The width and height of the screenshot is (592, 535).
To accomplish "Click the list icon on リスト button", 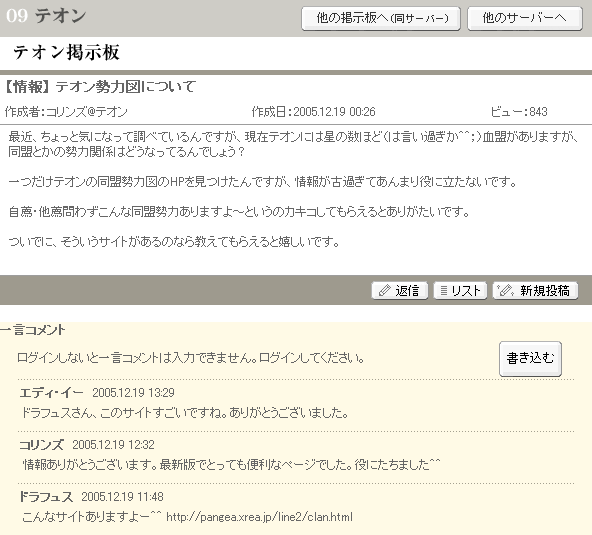I will (444, 291).
